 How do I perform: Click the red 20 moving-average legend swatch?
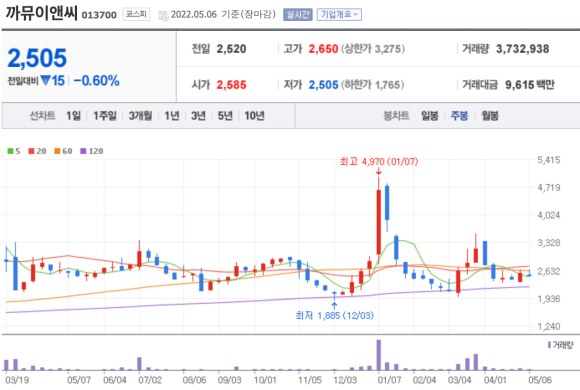point(31,151)
